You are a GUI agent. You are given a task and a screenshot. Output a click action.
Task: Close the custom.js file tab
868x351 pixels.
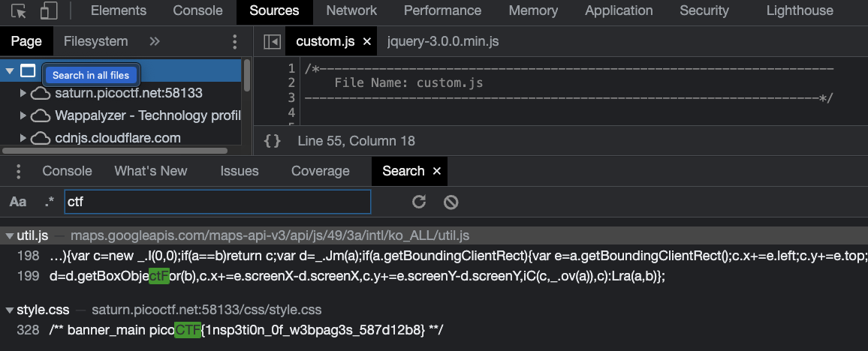[x=367, y=42]
